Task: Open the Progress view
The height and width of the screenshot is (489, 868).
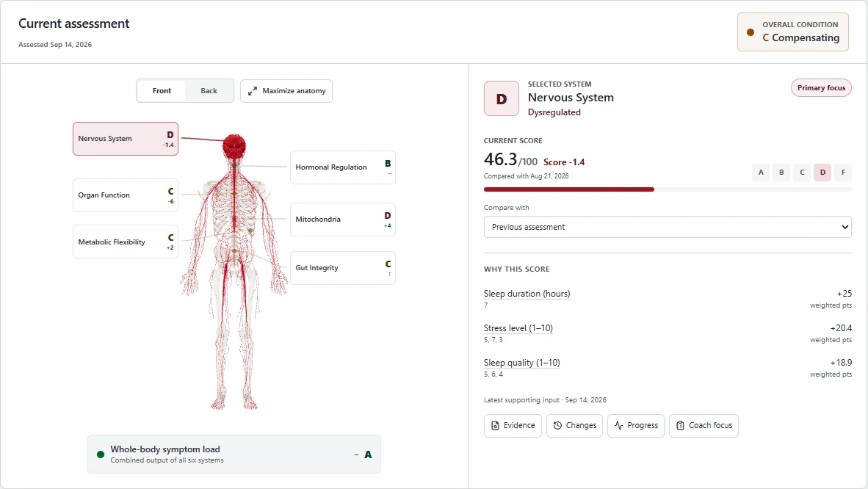Action: (636, 426)
